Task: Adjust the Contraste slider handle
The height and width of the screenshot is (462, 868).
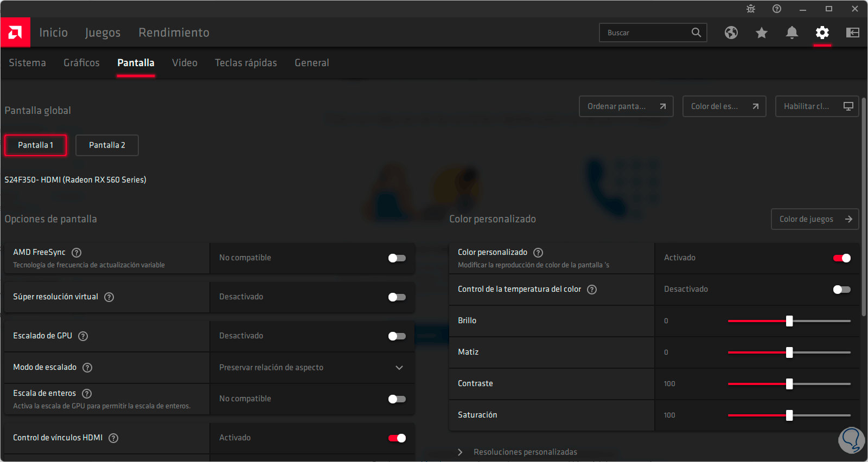Action: pyautogui.click(x=789, y=384)
